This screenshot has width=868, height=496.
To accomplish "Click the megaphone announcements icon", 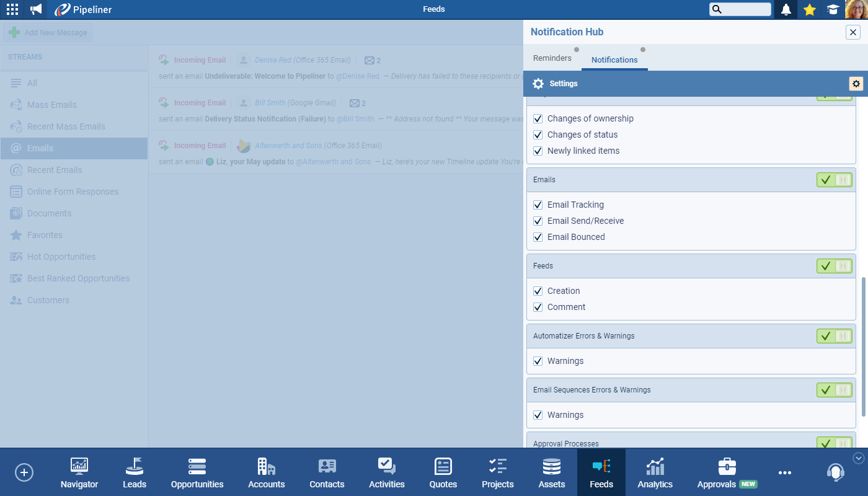I will (x=37, y=9).
